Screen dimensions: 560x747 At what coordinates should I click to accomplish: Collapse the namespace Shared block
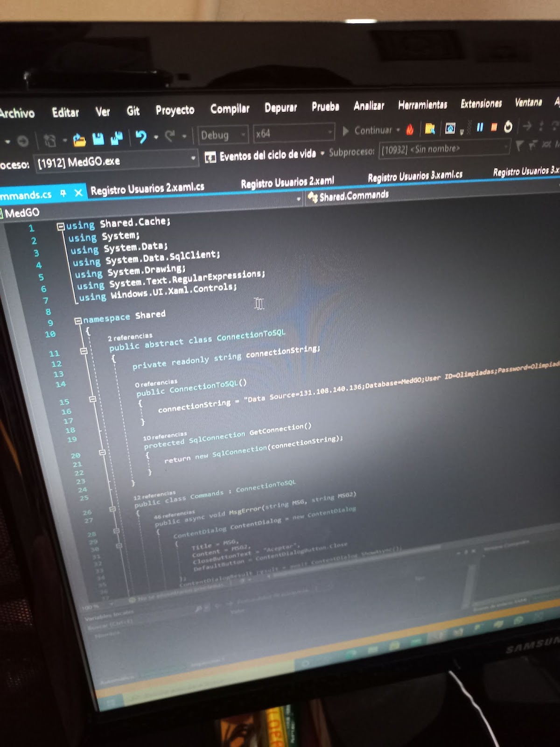(x=78, y=321)
